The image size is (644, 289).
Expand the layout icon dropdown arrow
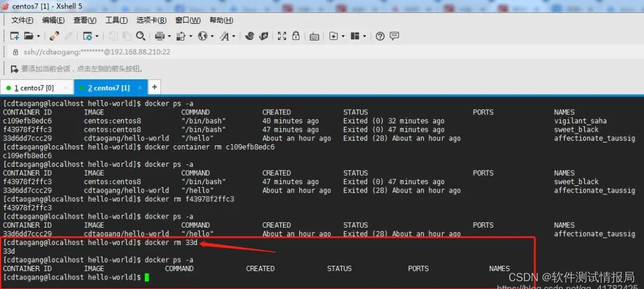pos(364,36)
